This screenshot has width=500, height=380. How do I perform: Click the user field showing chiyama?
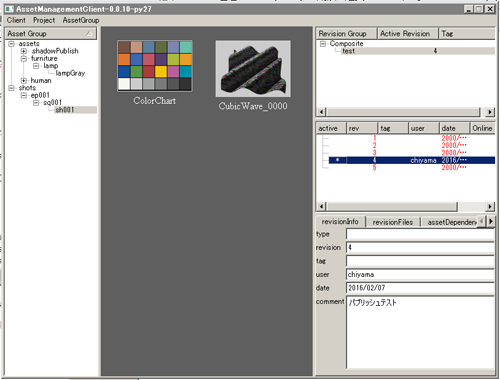[x=420, y=275]
